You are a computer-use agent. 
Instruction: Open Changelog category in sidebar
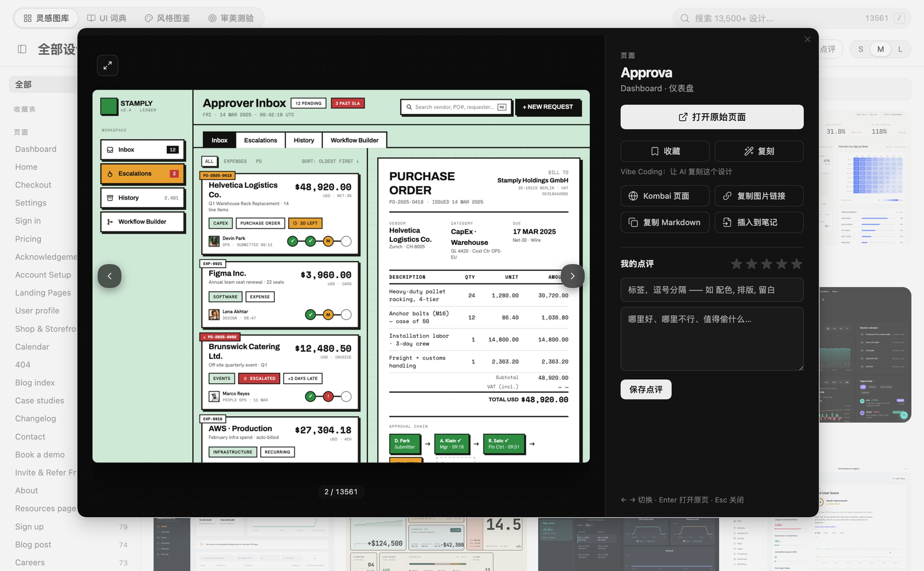tap(35, 419)
